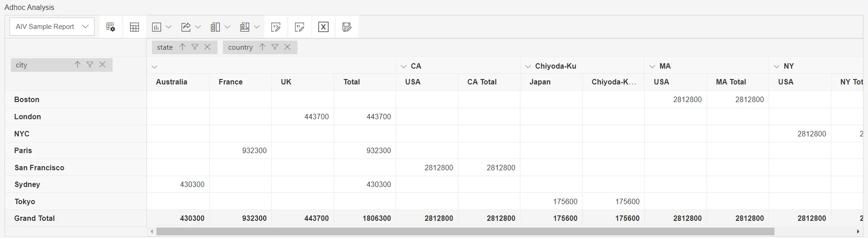The height and width of the screenshot is (238, 868).
Task: Open the field list settings icon
Action: [x=111, y=27]
